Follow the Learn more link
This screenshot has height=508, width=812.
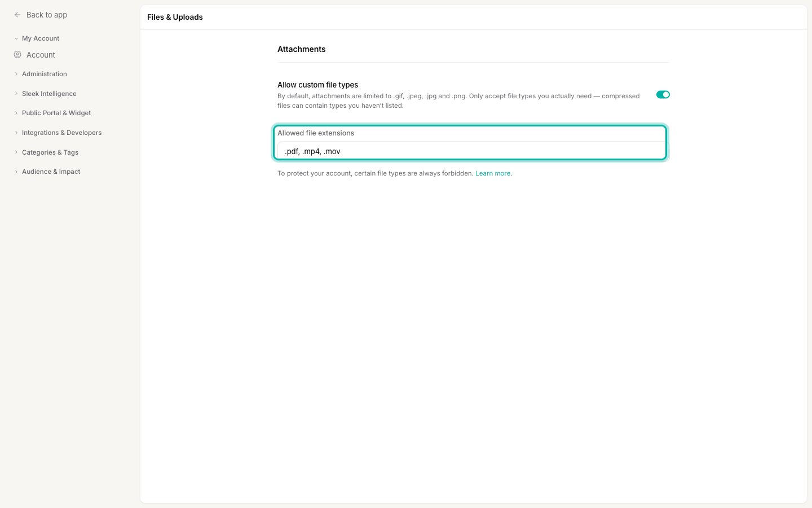tap(493, 173)
